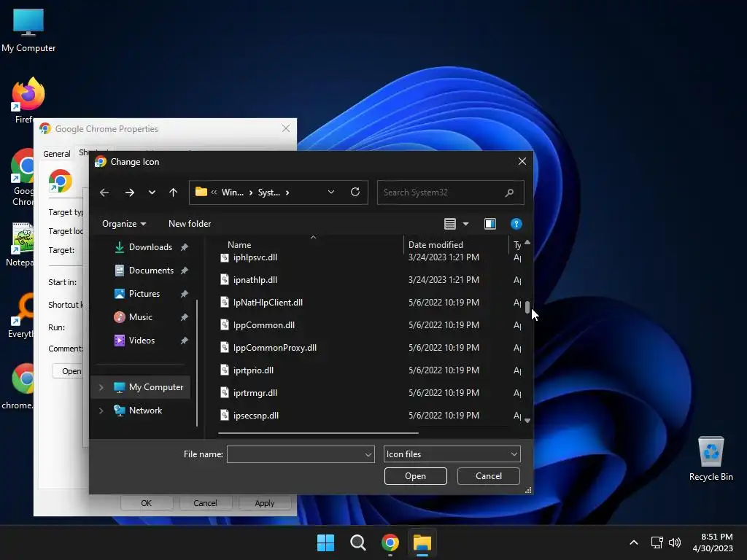This screenshot has width=747, height=560.
Task: Select file IppCommonProxy.dll
Action: click(x=275, y=348)
